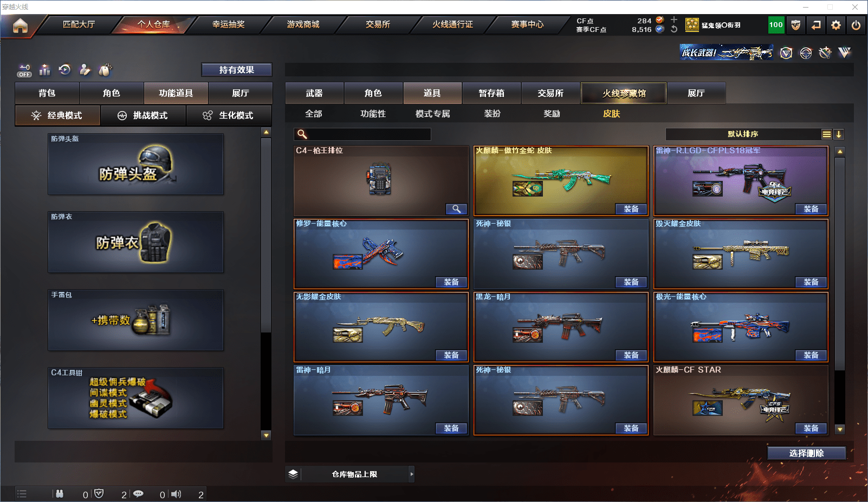
Task: Switch to the 背包 tab
Action: pos(47,93)
